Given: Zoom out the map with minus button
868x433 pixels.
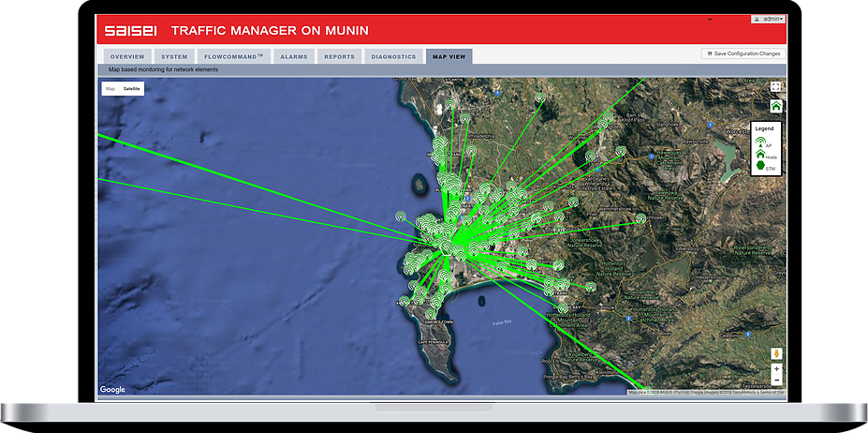Looking at the screenshot, I should tap(776, 380).
